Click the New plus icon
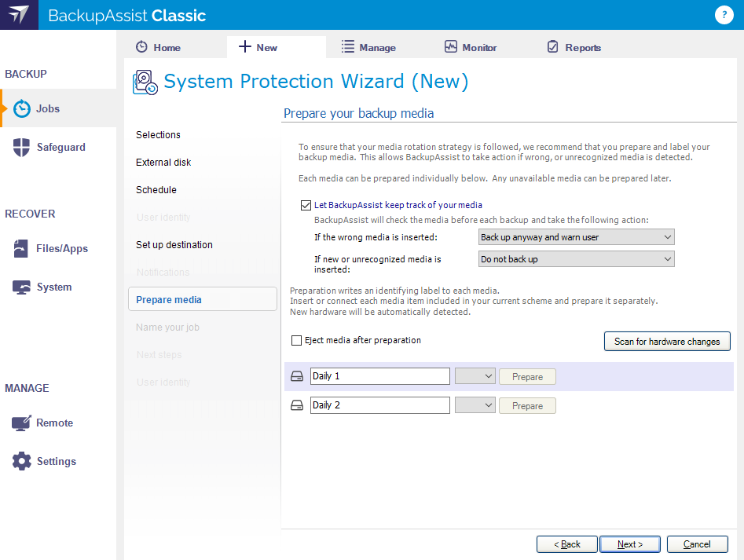This screenshot has width=744, height=560. click(x=244, y=46)
